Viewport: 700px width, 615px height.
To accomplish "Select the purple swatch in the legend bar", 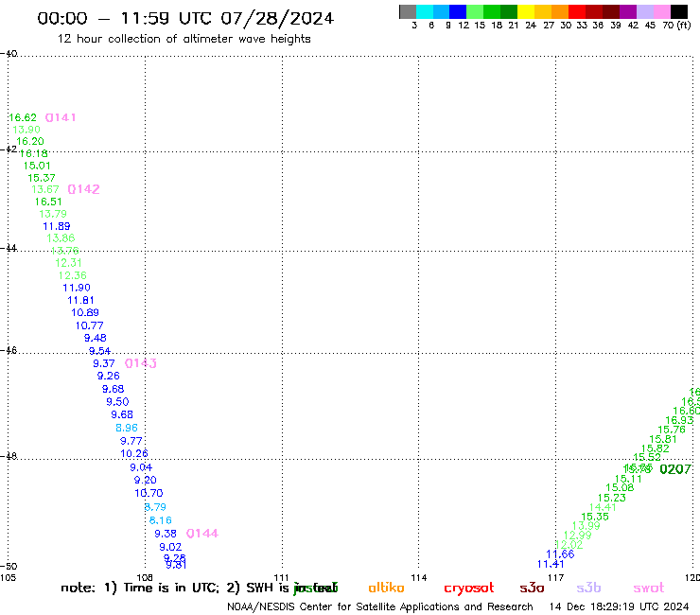I will point(628,11).
